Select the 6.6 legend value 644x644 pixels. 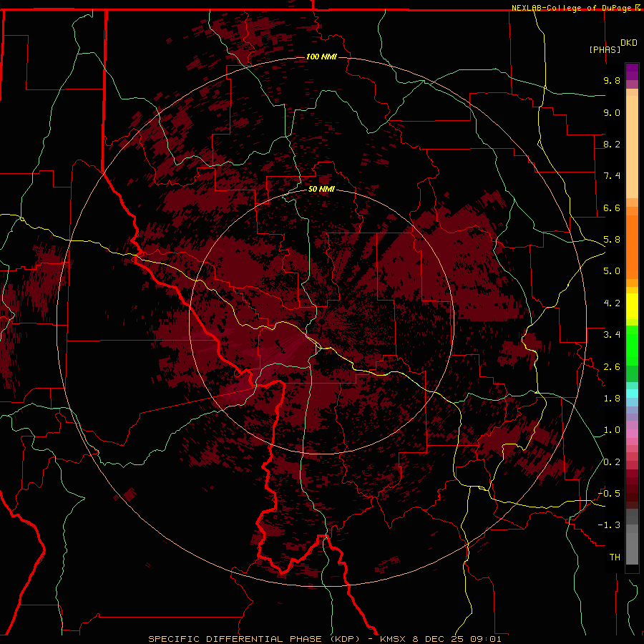(612, 208)
